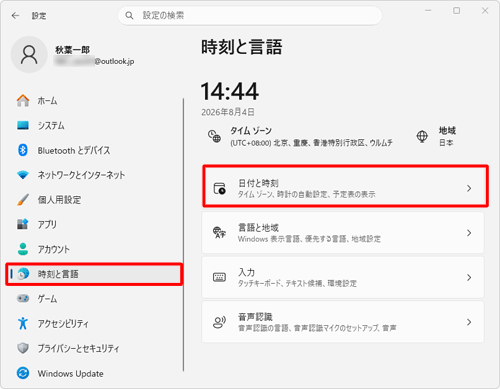Click the 地域 globe icon
The width and height of the screenshot is (500, 389).
click(x=422, y=136)
